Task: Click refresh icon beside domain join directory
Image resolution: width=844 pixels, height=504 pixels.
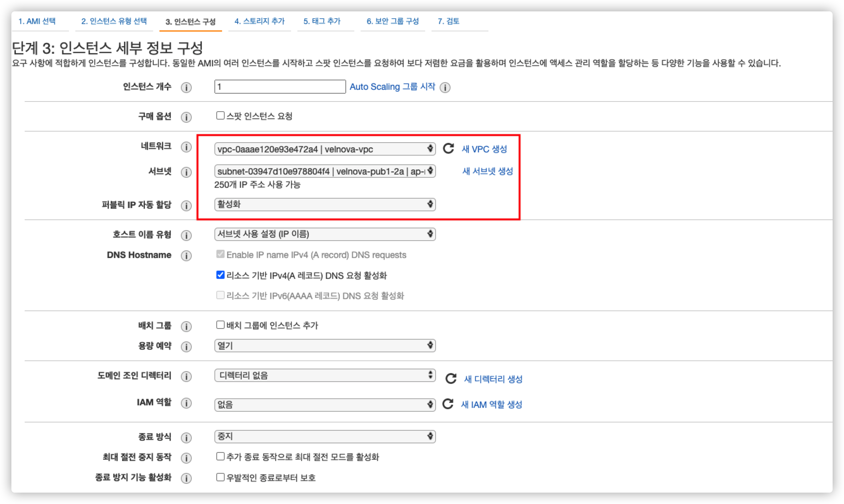Action: point(450,378)
